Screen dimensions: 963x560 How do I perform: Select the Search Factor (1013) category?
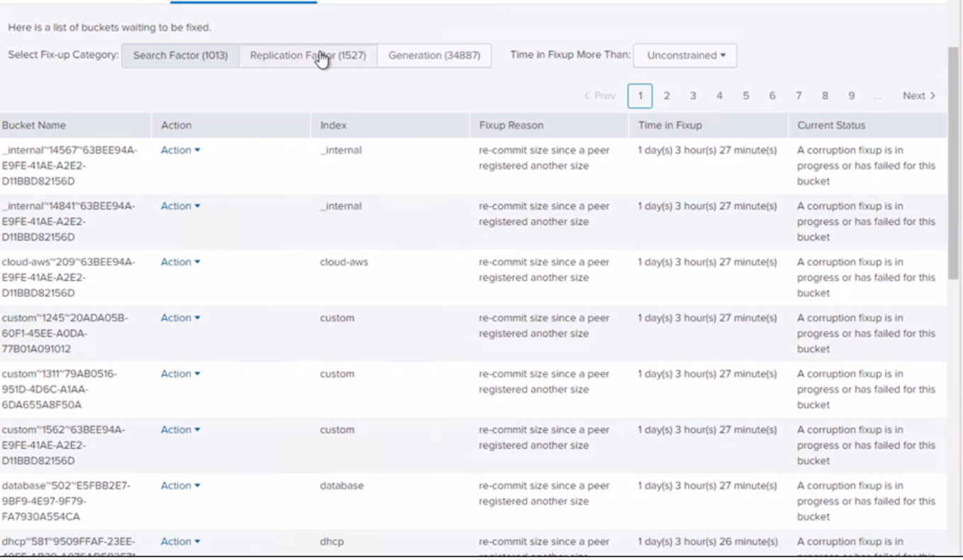(x=180, y=55)
